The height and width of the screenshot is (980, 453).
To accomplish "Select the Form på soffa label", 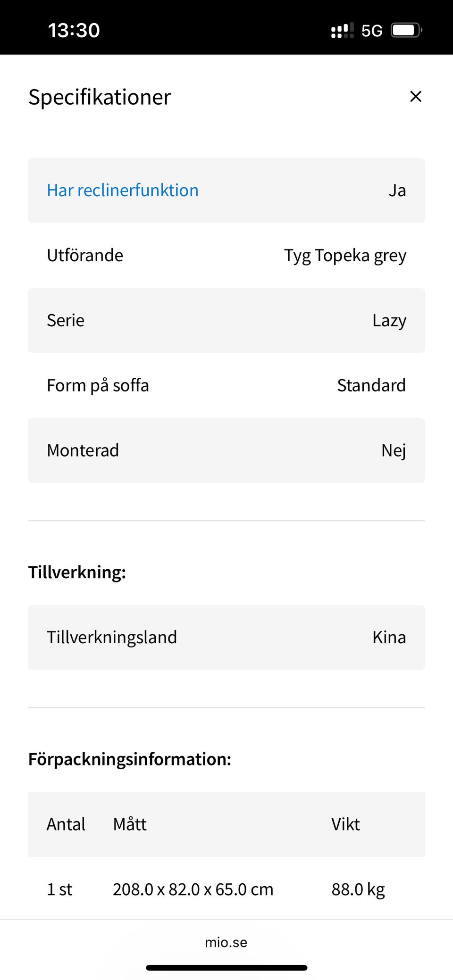I will click(x=98, y=386).
